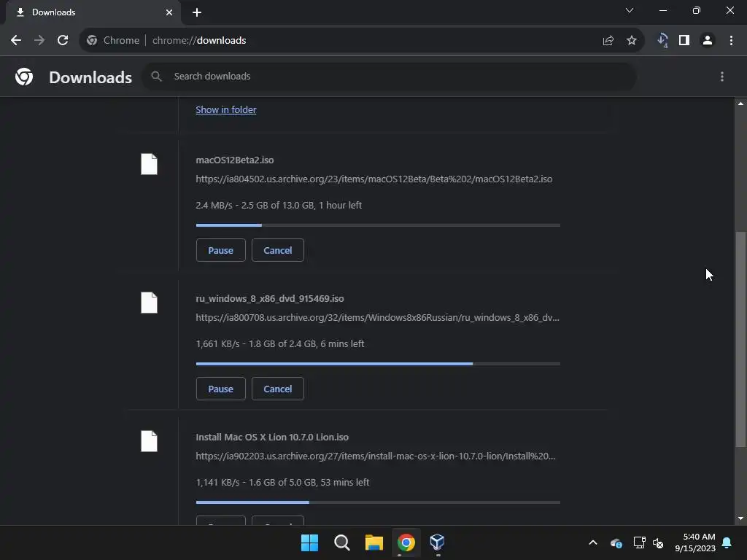Image resolution: width=747 pixels, height=560 pixels.
Task: Open the ru_windows_8_x86_dvd_915469.iso file name
Action: pyautogui.click(x=270, y=298)
